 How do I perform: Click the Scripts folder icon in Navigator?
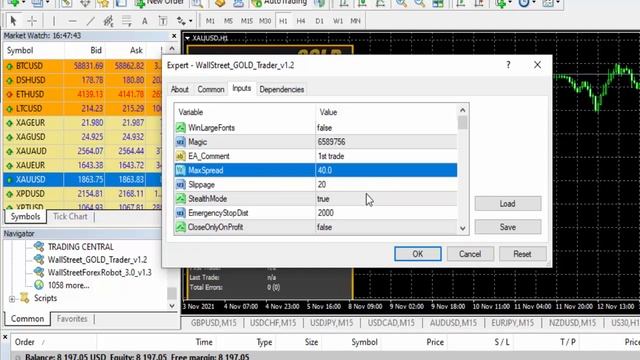pyautogui.click(x=25, y=298)
